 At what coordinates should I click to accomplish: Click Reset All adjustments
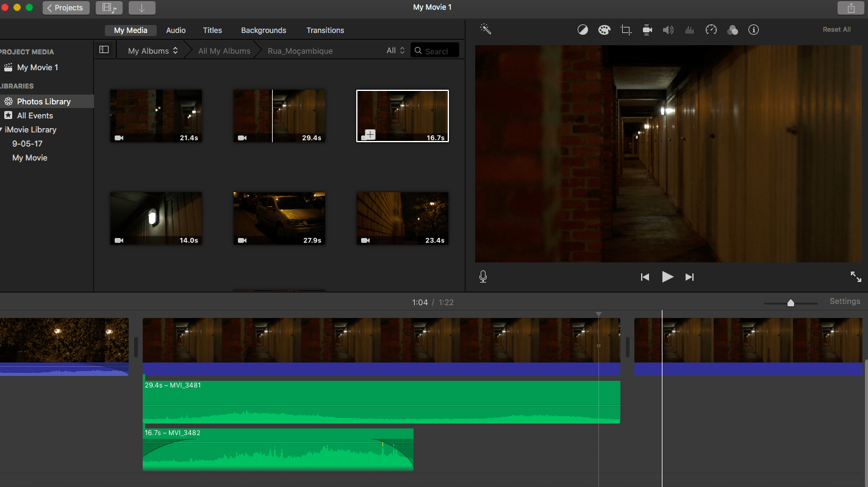pyautogui.click(x=836, y=29)
